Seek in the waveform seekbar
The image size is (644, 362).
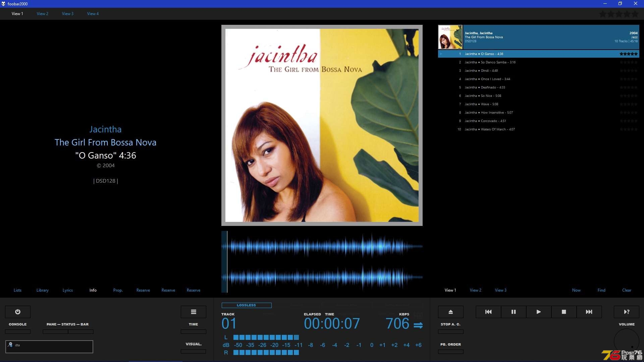pyautogui.click(x=322, y=262)
